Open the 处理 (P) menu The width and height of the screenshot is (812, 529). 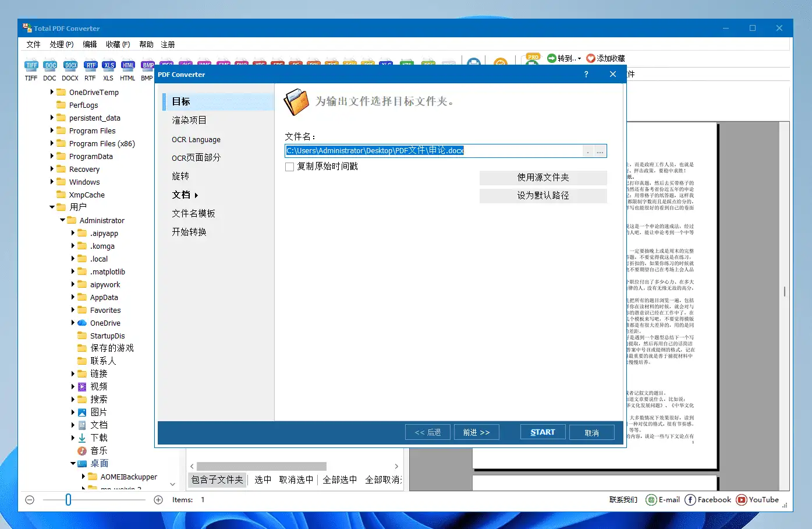[62, 44]
